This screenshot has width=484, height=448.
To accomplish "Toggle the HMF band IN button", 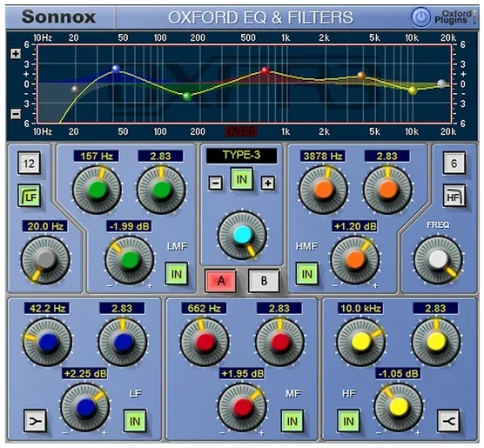I will pyautogui.click(x=306, y=274).
